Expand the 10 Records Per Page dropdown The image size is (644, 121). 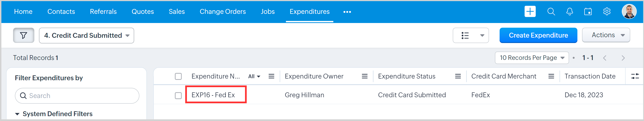click(532, 58)
